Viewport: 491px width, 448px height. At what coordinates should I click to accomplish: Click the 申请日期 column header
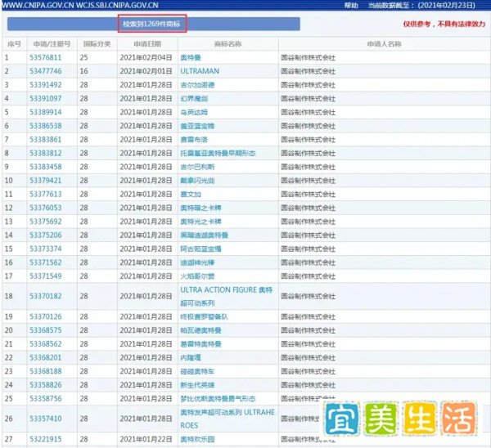tap(147, 44)
